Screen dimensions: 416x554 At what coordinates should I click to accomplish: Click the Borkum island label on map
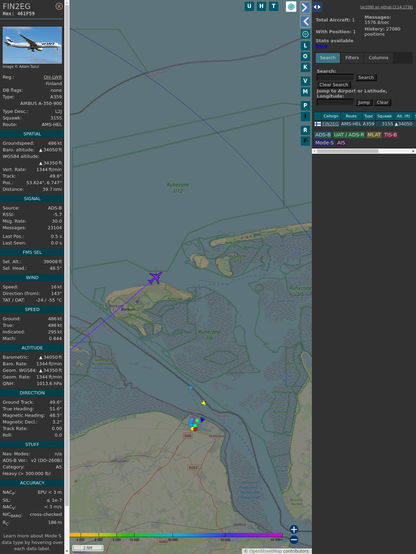coord(128,309)
